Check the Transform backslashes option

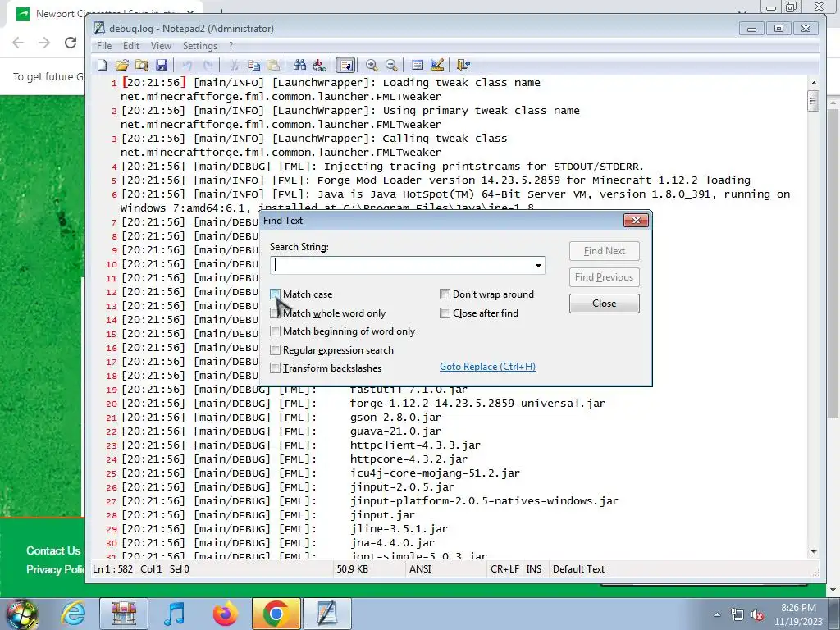click(x=275, y=368)
